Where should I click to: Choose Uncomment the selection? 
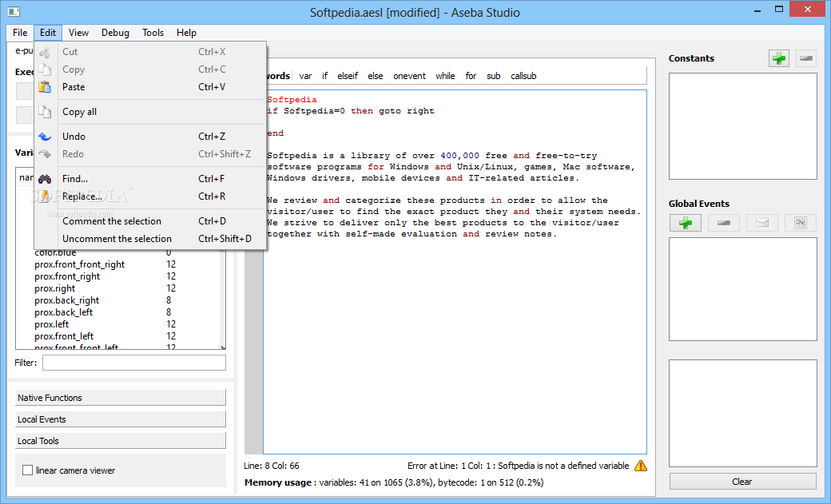(x=150, y=239)
